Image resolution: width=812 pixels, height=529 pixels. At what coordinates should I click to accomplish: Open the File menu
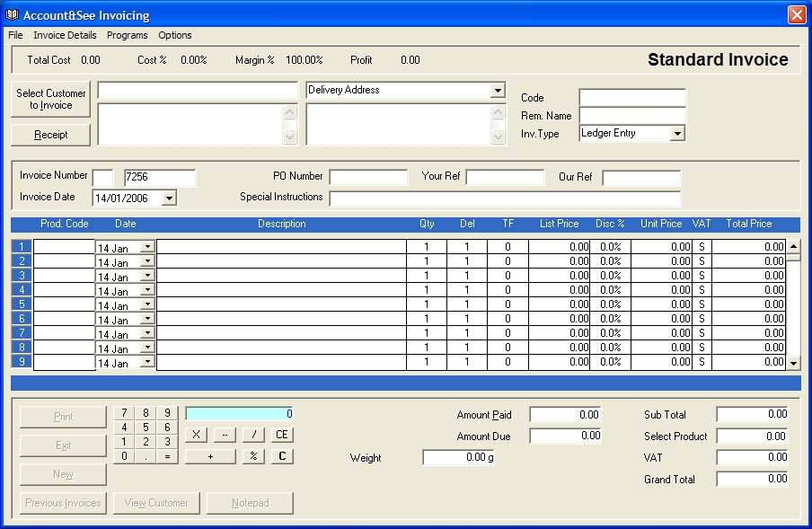[x=15, y=35]
